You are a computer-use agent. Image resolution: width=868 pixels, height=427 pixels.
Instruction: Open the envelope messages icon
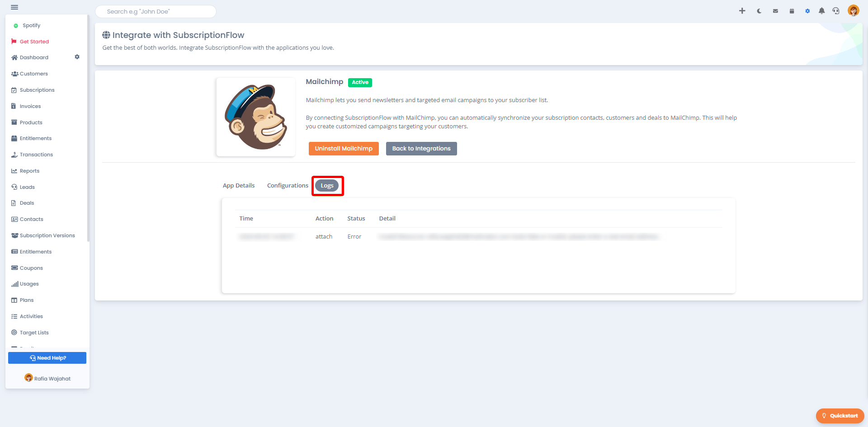(x=775, y=11)
